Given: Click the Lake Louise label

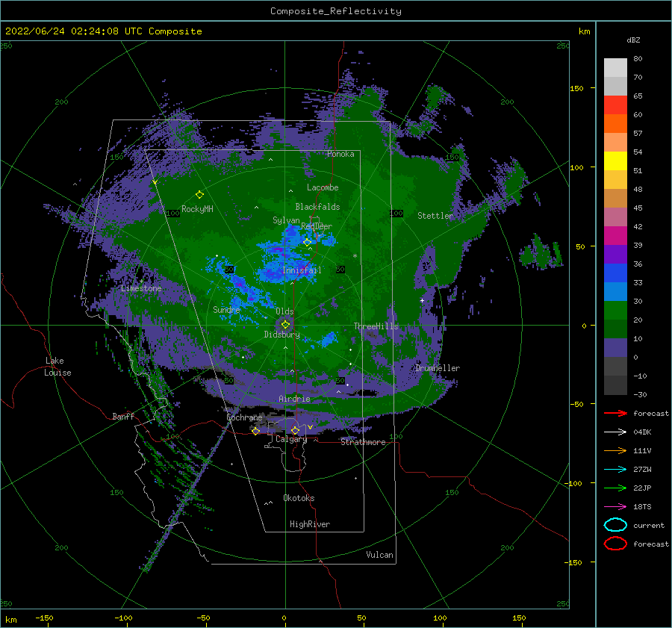Looking at the screenshot, I should [57, 367].
